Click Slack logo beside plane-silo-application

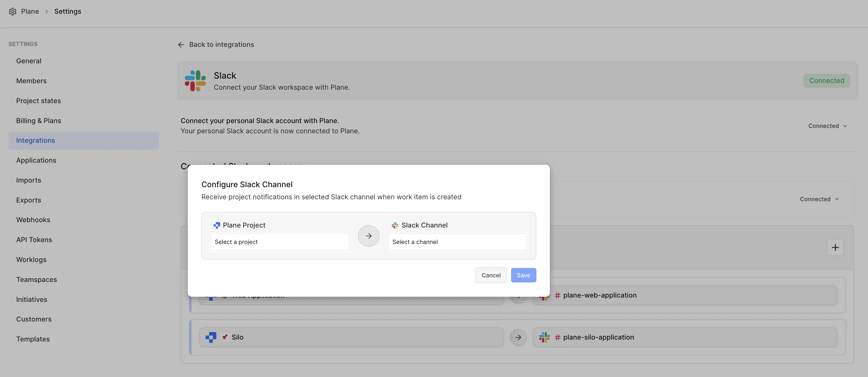[544, 337]
